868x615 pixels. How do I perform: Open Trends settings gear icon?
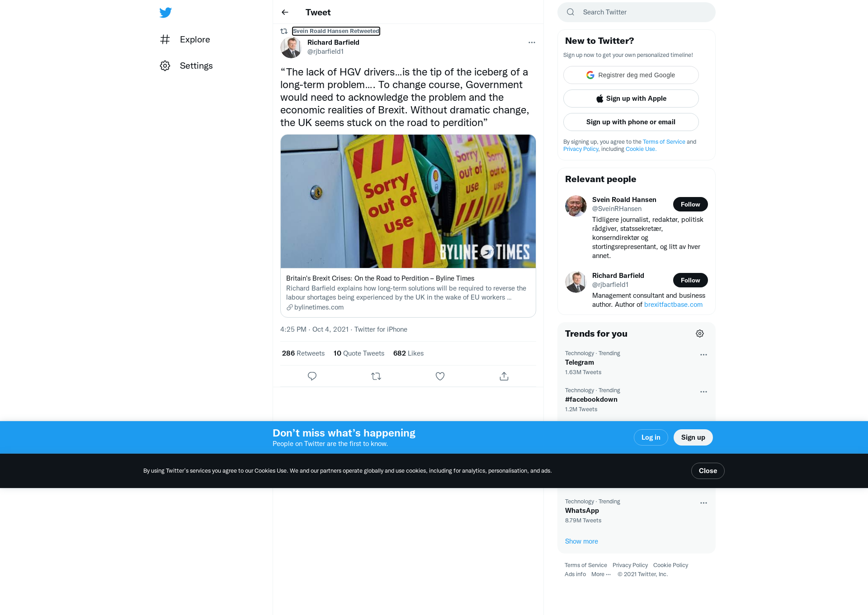pyautogui.click(x=700, y=333)
